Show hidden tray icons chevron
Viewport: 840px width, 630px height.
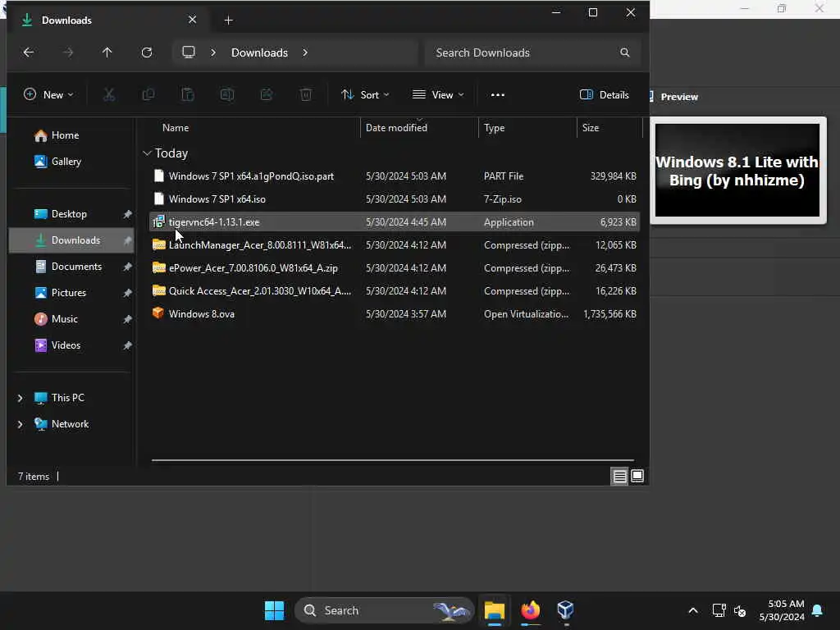(692, 610)
